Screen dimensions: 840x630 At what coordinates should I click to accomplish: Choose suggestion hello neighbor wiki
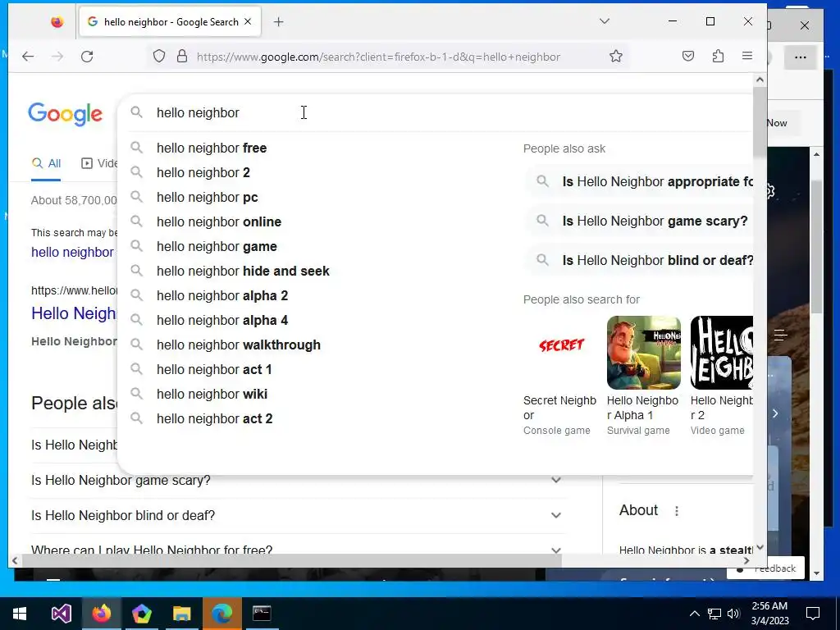(212, 395)
